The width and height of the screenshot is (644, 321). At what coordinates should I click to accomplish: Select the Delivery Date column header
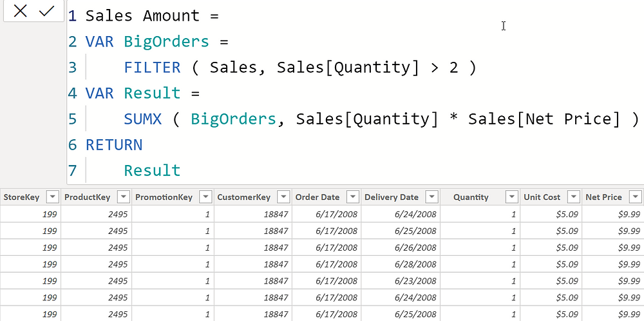click(392, 197)
